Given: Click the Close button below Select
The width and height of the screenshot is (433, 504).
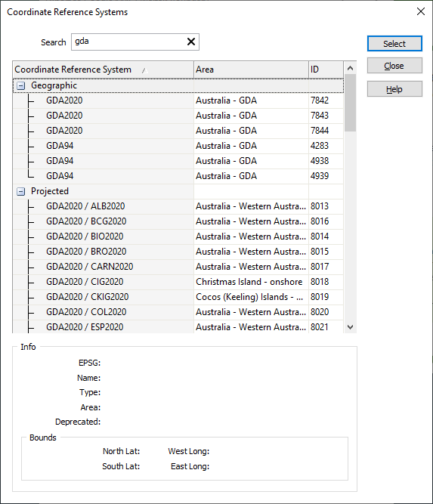Looking at the screenshot, I should pyautogui.click(x=394, y=66).
